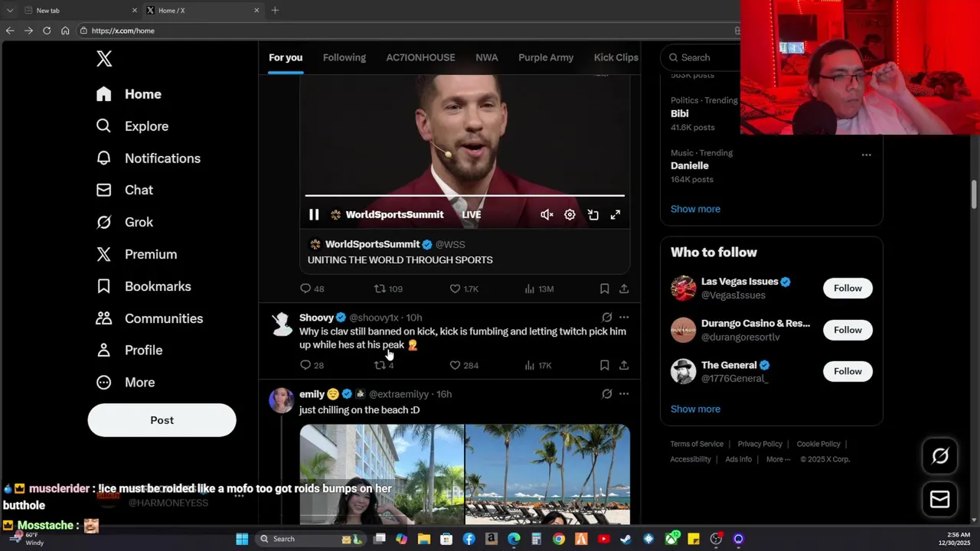Like the WorldSportsSummit post

pyautogui.click(x=464, y=289)
